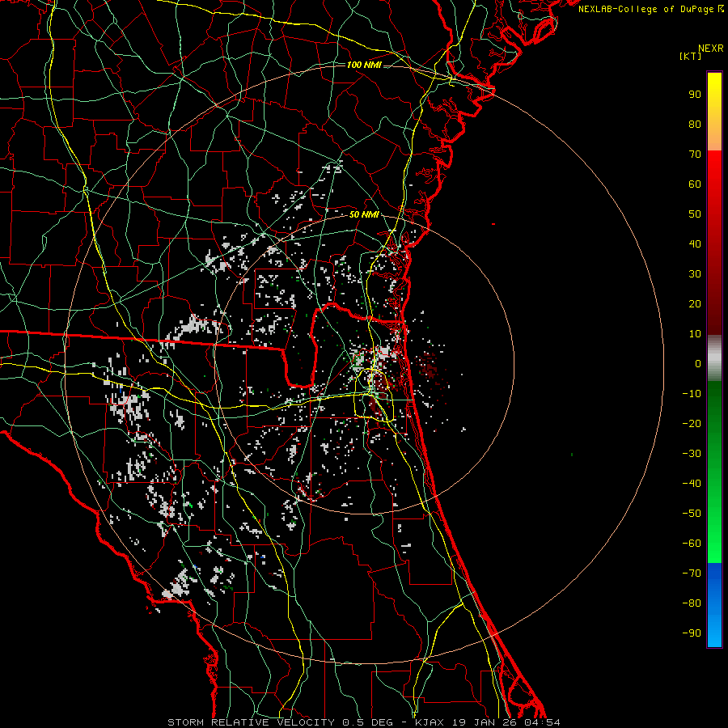Image resolution: width=728 pixels, height=728 pixels.
Task: Click the -50 value on the velocity scale
Action: point(692,514)
